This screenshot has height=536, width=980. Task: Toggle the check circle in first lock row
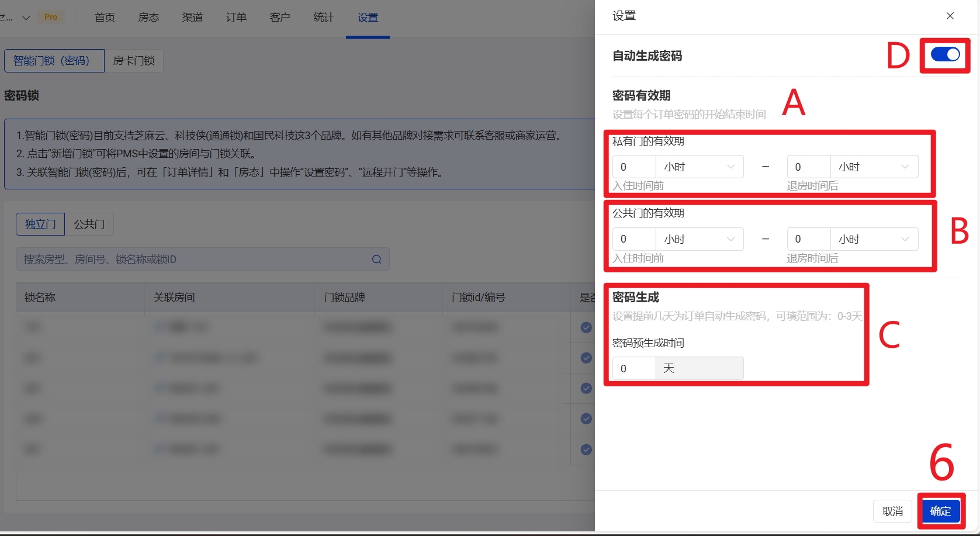[586, 327]
